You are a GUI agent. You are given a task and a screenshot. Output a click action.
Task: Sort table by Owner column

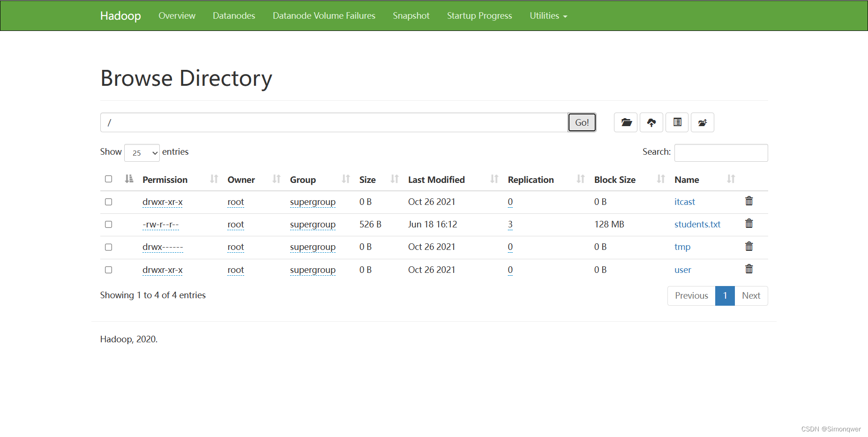(277, 179)
